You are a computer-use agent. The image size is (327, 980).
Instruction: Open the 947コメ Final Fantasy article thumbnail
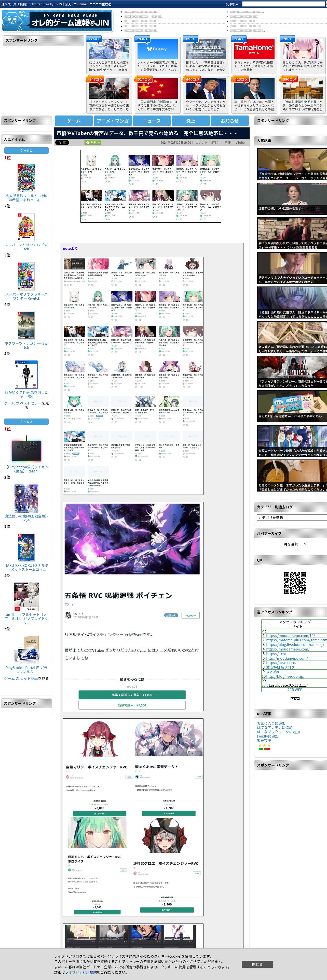[109, 89]
